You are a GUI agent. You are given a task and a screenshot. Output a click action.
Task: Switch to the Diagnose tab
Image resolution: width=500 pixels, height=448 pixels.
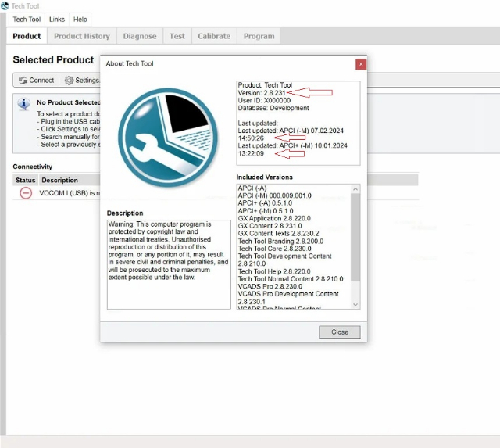[x=140, y=36]
